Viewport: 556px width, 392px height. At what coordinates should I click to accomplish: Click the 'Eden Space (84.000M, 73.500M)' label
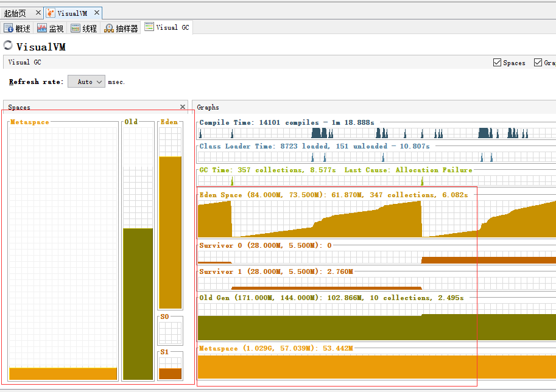coord(261,195)
